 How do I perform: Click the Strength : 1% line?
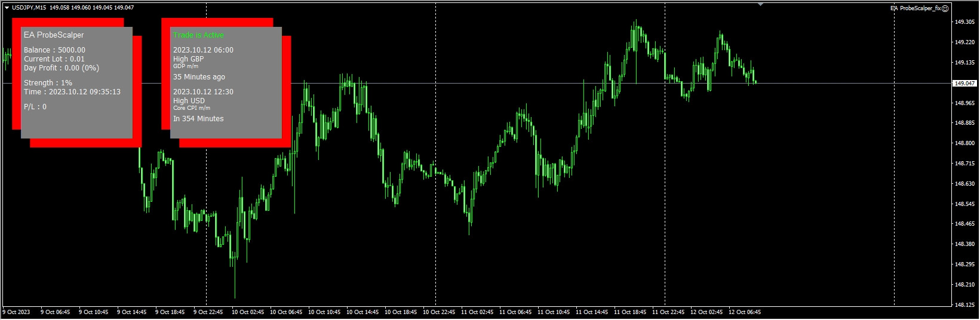(48, 83)
